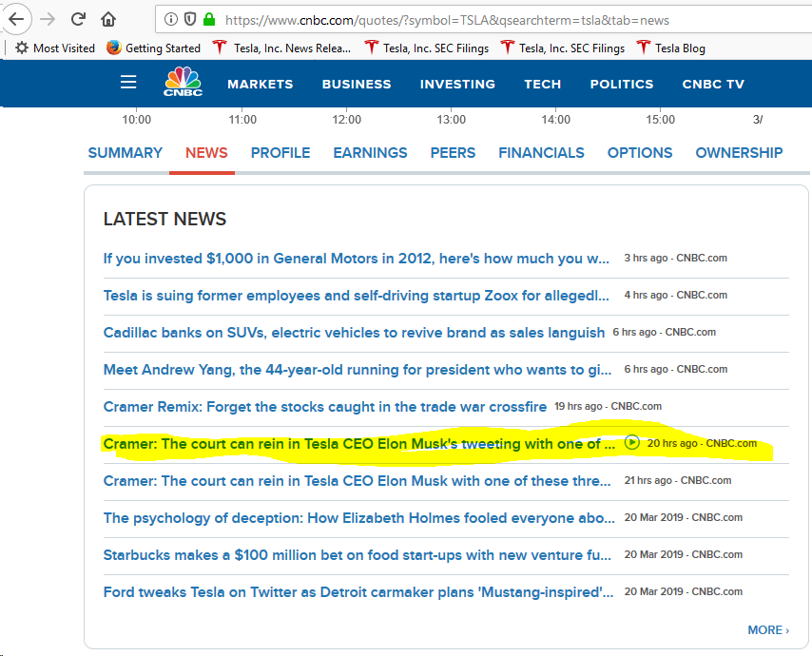Click the '19 hrs ago - CNBC.com' timestamp
The height and width of the screenshot is (656, 812).
pos(608,406)
